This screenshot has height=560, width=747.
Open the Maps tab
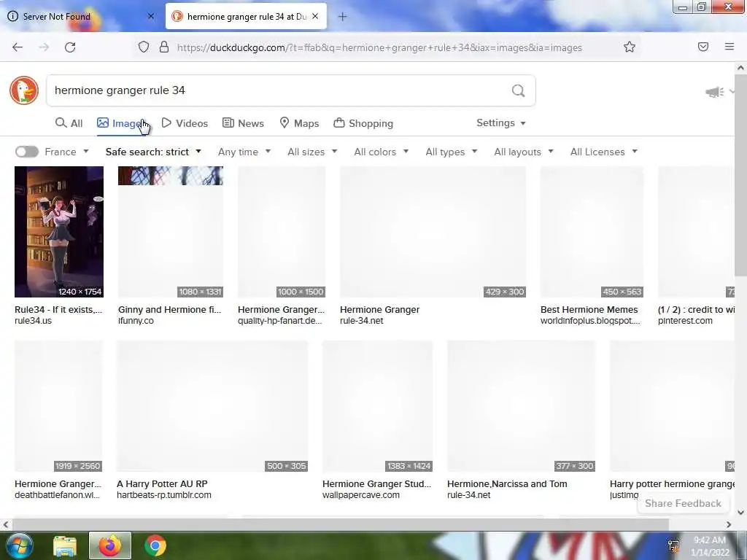(299, 123)
